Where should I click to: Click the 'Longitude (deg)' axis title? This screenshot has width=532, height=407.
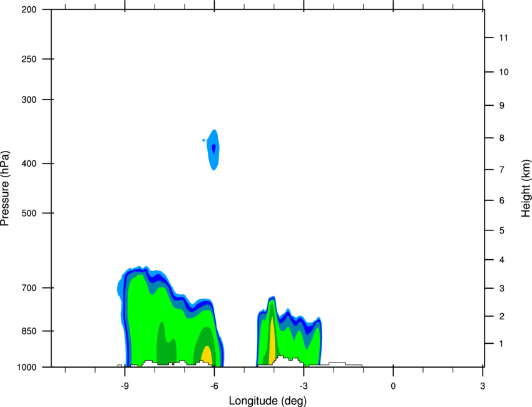click(x=268, y=401)
